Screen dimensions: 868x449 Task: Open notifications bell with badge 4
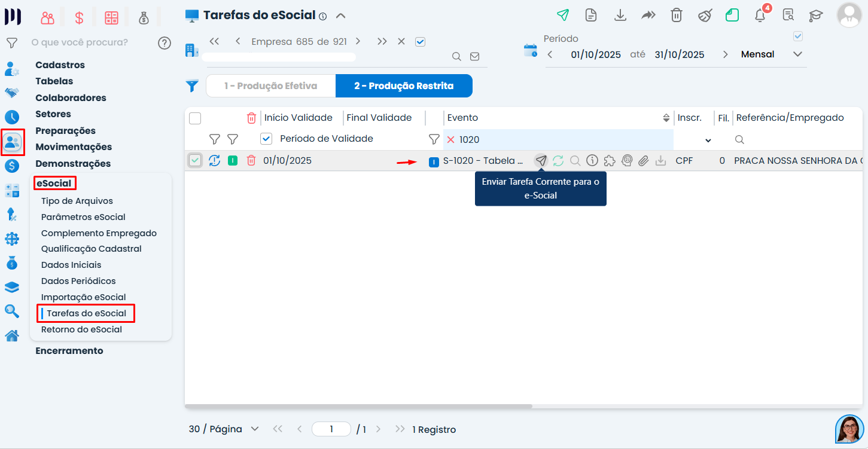click(x=760, y=16)
